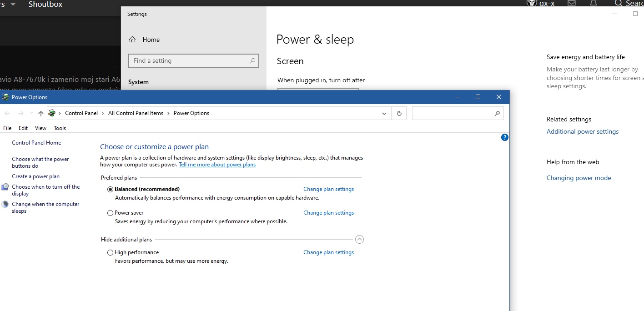This screenshot has width=644, height=311.
Task: Collapse the Hide additional plans section
Action: tap(359, 239)
